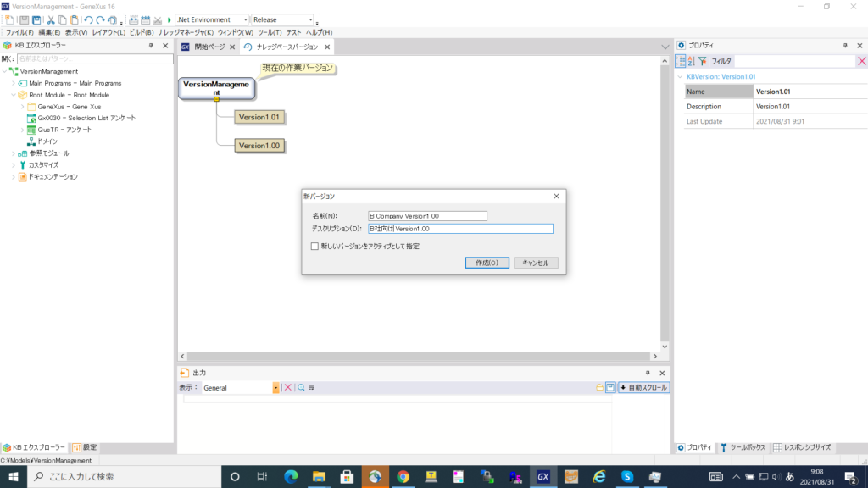Click the デスクリプション(D) description input field

[460, 229]
